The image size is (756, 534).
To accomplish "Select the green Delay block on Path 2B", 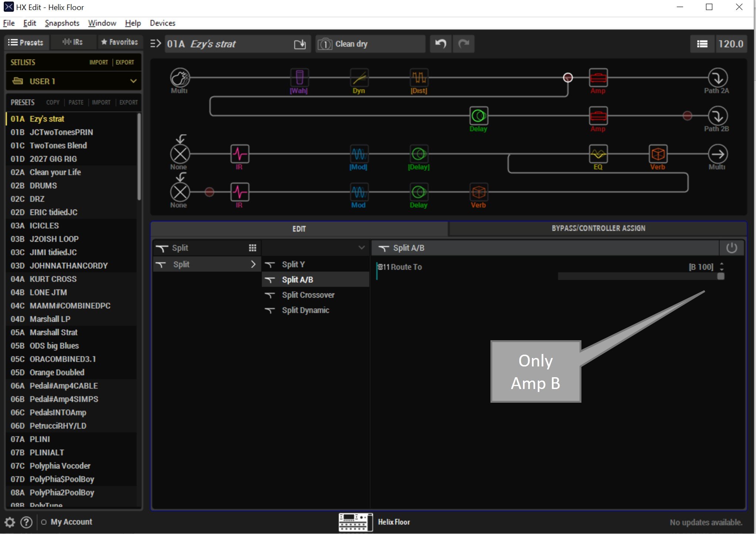I will tap(478, 116).
